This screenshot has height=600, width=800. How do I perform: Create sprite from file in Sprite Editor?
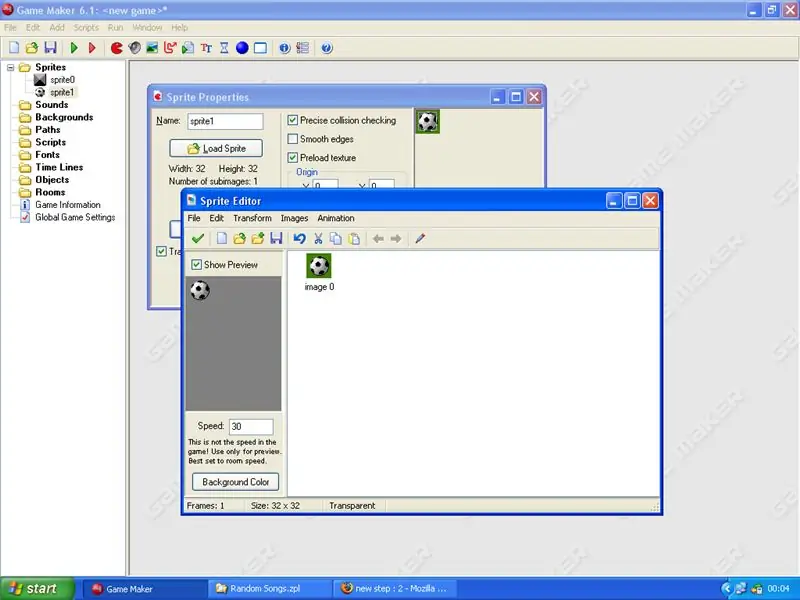pyautogui.click(x=239, y=238)
